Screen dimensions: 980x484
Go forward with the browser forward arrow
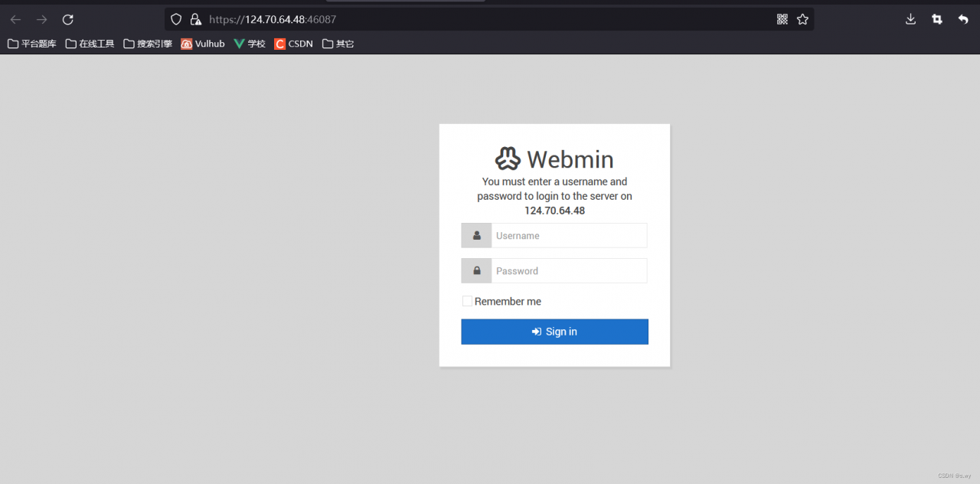pyautogui.click(x=41, y=19)
